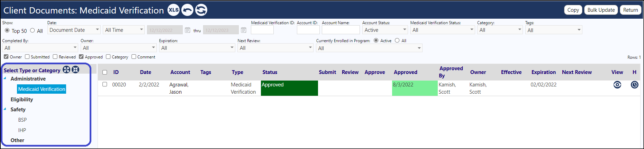The width and height of the screenshot is (644, 149).
Task: Open calendar picker for start date
Action: [188, 30]
